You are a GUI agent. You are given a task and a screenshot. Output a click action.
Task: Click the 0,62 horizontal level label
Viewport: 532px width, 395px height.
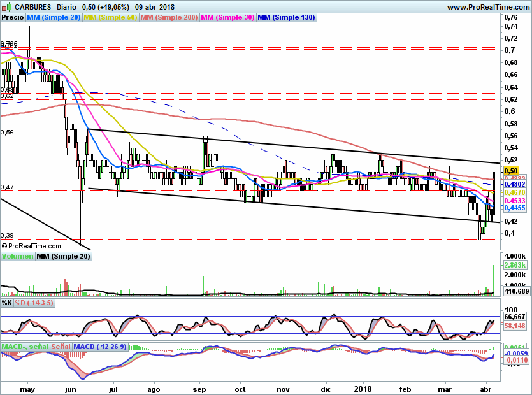pyautogui.click(x=7, y=96)
